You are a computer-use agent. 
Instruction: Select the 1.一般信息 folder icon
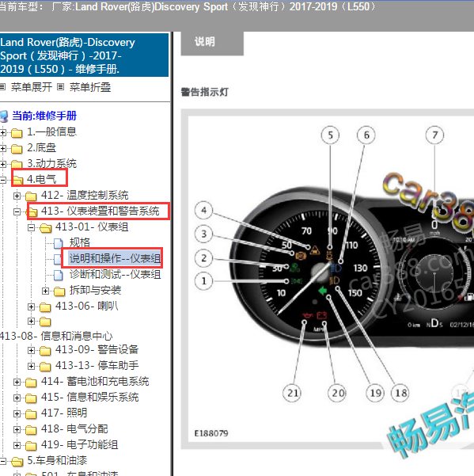click(x=17, y=133)
